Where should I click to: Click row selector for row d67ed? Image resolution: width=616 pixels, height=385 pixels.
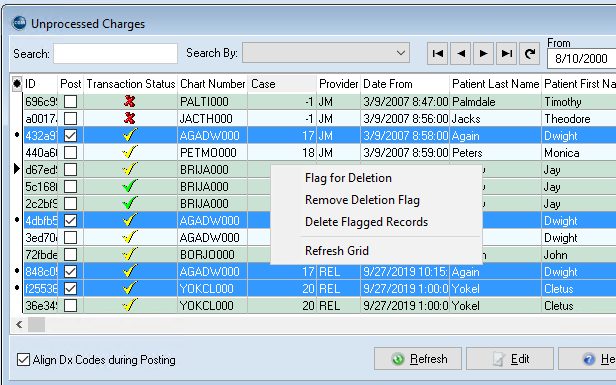click(16, 169)
